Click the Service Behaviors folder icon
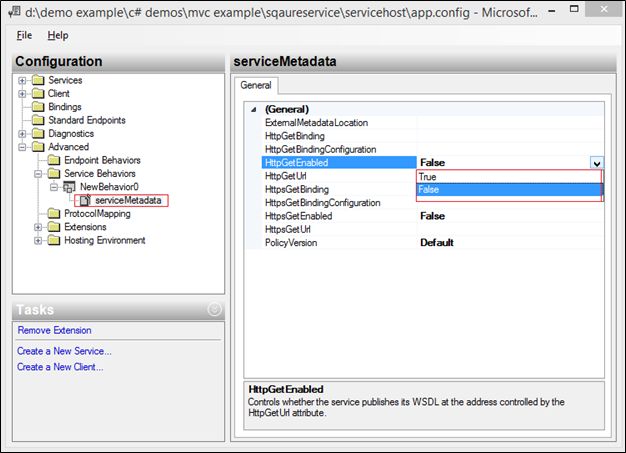The width and height of the screenshot is (626, 453). [x=54, y=174]
